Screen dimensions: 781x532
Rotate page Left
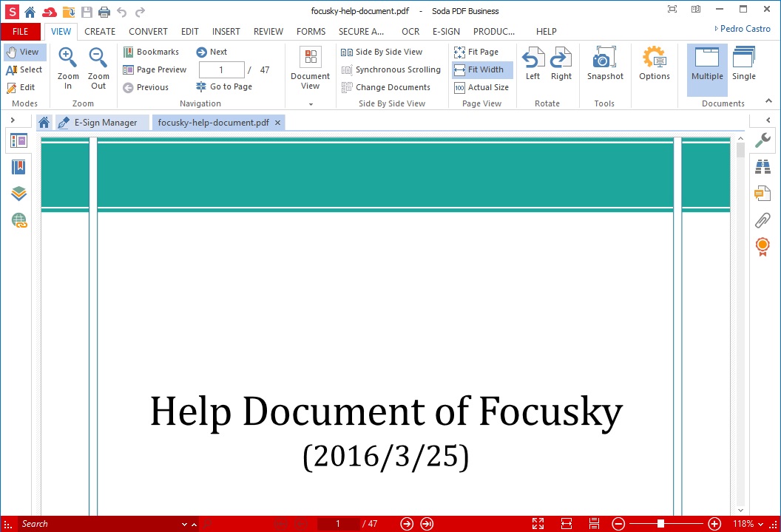tap(532, 64)
